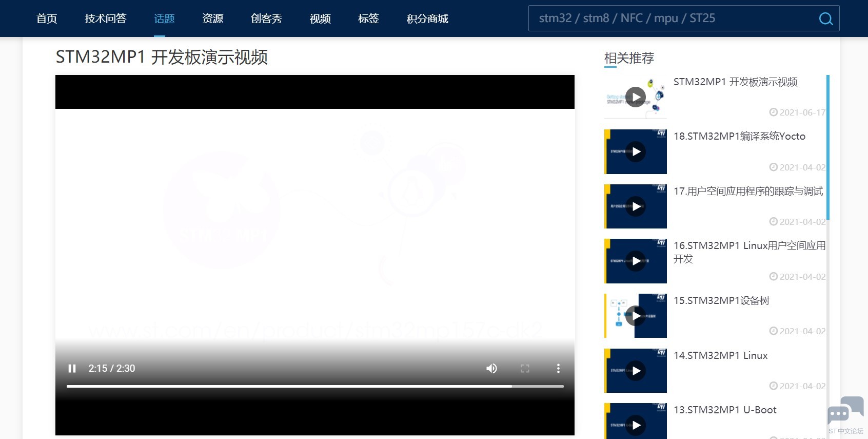Play 15.STM32MP1设备树 thumbnail
This screenshot has width=868, height=439.
tap(636, 316)
